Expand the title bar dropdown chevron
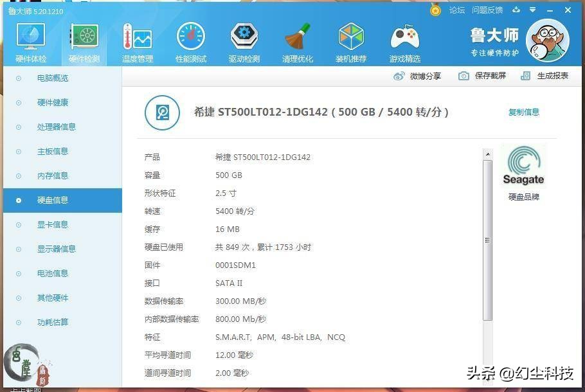This screenshot has height=392, width=585. [x=532, y=10]
